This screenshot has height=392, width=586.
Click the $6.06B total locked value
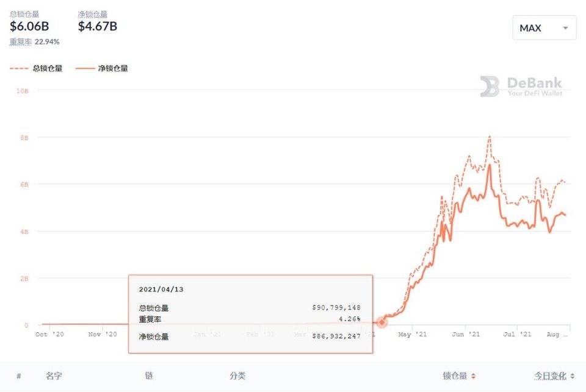[x=29, y=26]
